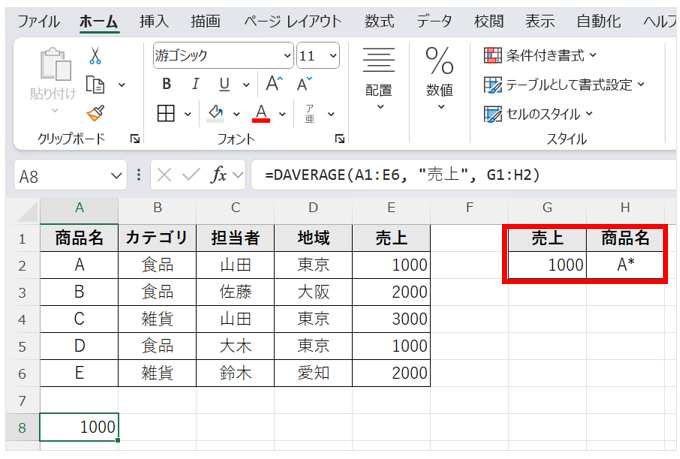Toggle Bold formatting
680x459 pixels.
pyautogui.click(x=167, y=84)
